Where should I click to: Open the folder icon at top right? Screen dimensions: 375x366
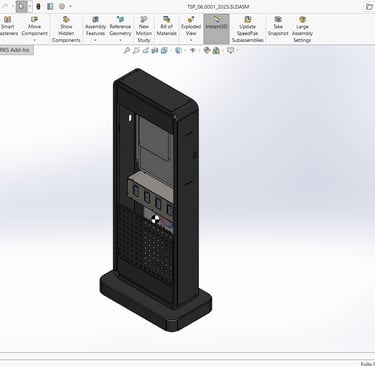tap(369, 7)
